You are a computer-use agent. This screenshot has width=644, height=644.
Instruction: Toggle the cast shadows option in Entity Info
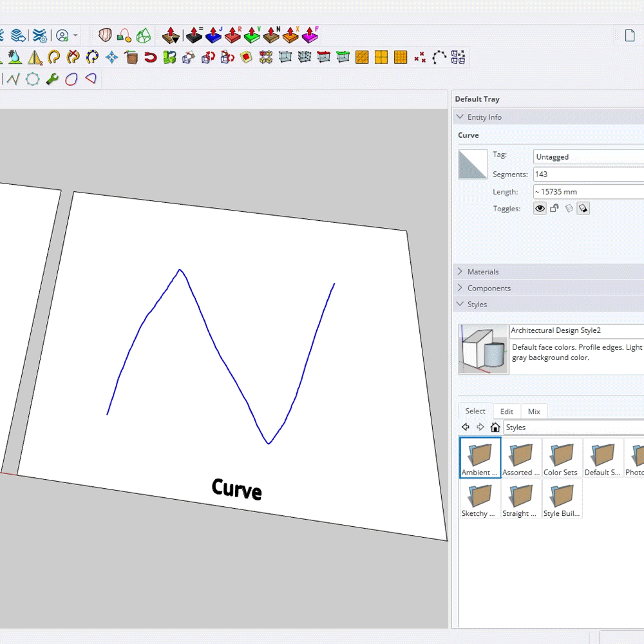pyautogui.click(x=583, y=209)
